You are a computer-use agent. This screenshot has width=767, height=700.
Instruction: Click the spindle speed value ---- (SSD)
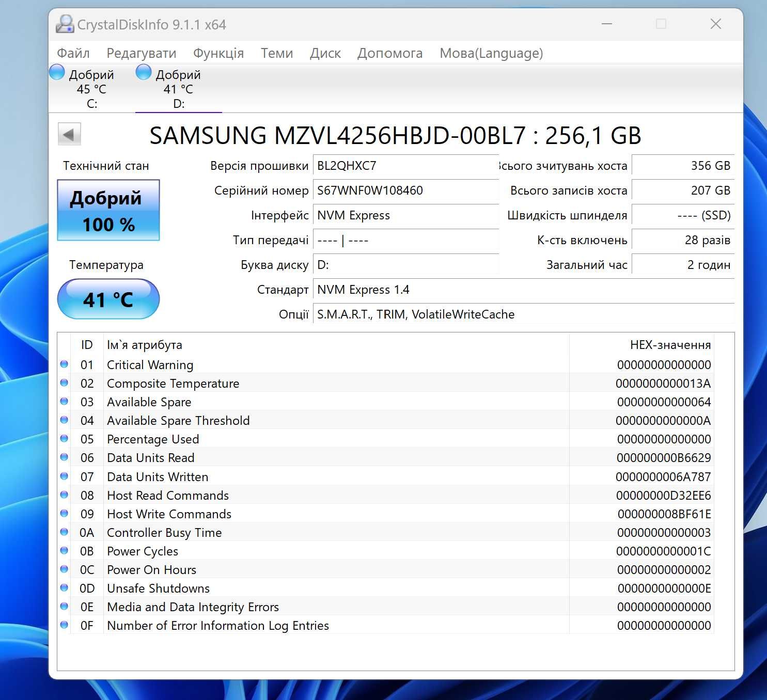tap(683, 215)
